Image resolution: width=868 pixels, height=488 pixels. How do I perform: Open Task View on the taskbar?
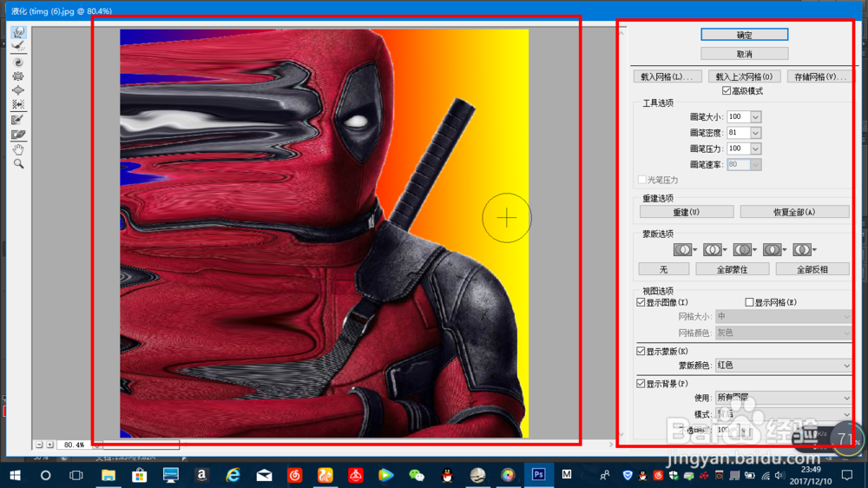[x=76, y=475]
